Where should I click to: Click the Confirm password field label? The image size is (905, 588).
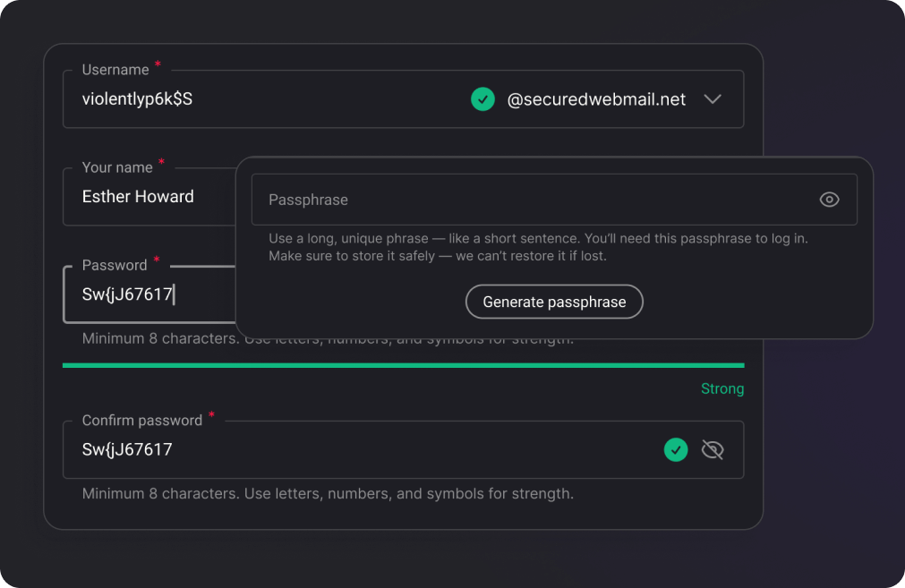[142, 420]
